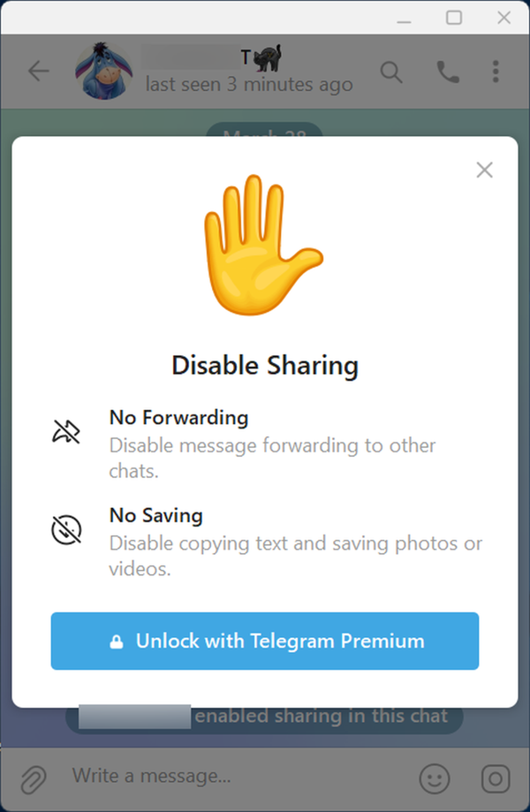This screenshot has width=530, height=812.
Task: Click the No Forwarding crossed-arrow icon
Action: pyautogui.click(x=66, y=431)
